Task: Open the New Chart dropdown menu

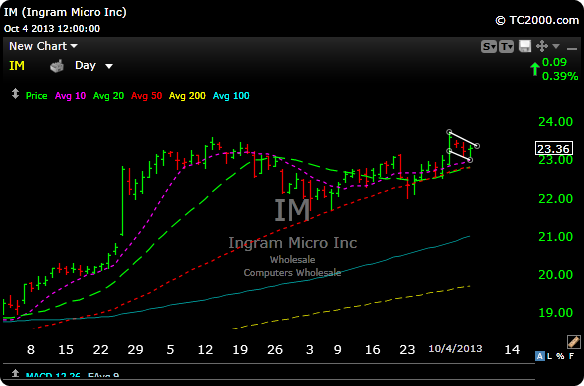Action: tap(43, 46)
